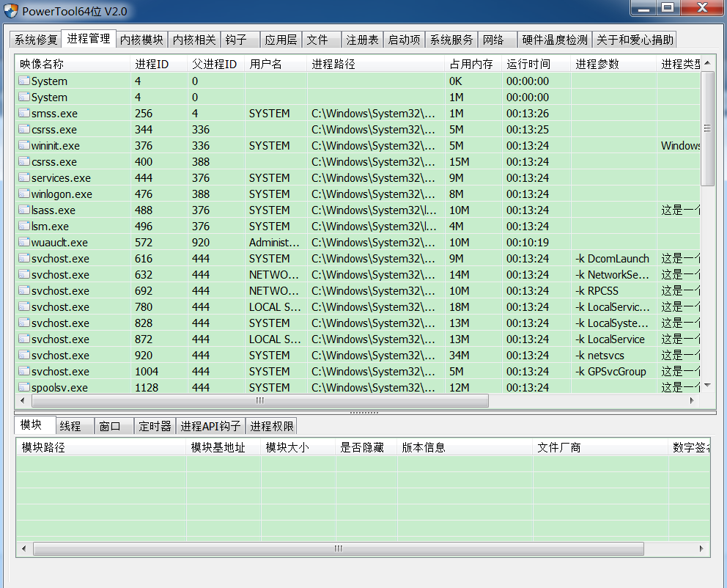Switch to the 注册表 tab

[x=362, y=40]
